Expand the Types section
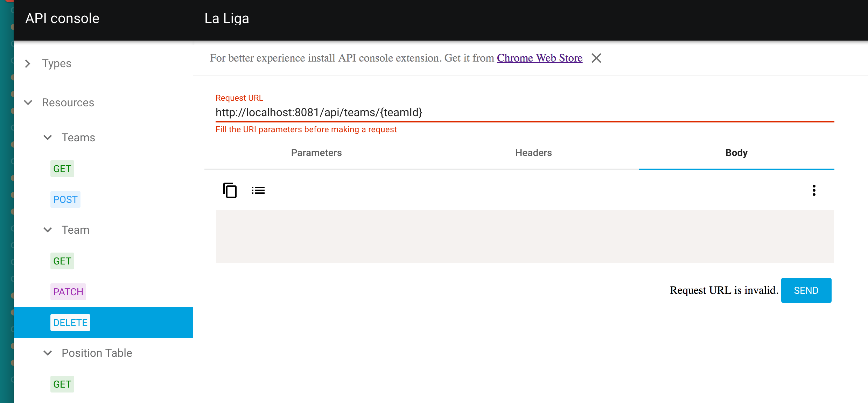The width and height of the screenshot is (868, 403). pos(28,63)
